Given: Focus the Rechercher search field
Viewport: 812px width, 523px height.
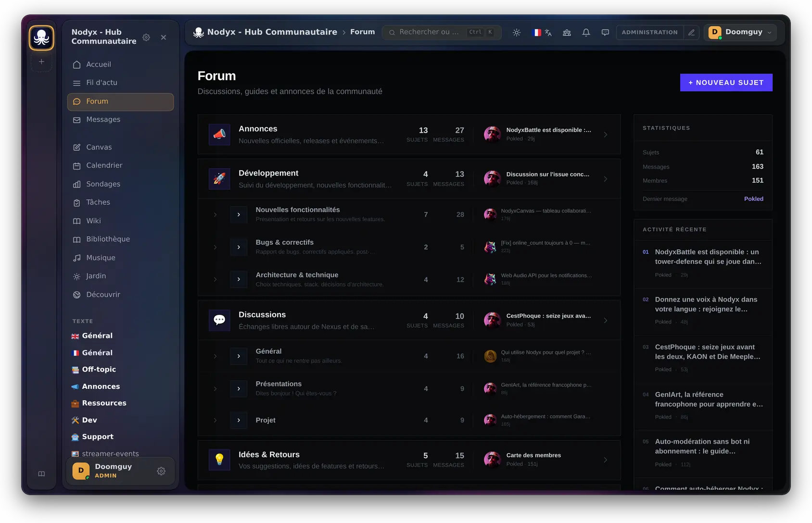Looking at the screenshot, I should (442, 32).
